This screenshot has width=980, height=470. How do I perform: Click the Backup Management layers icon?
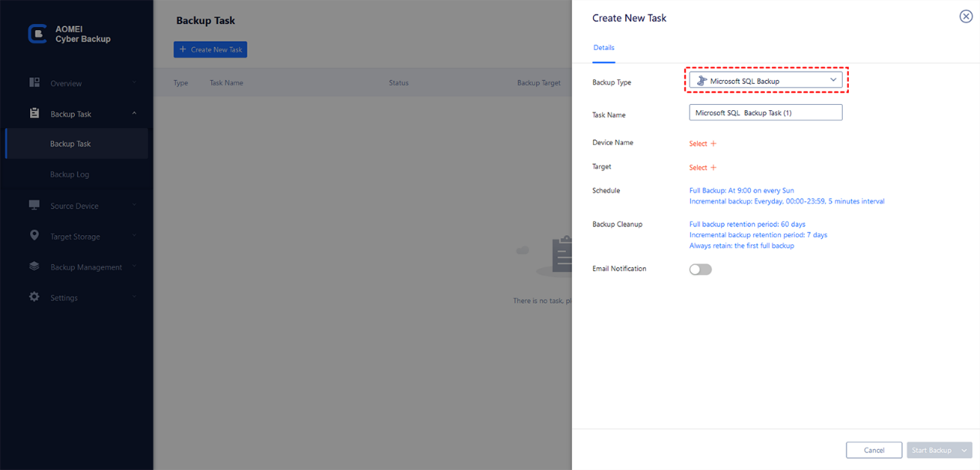point(35,267)
